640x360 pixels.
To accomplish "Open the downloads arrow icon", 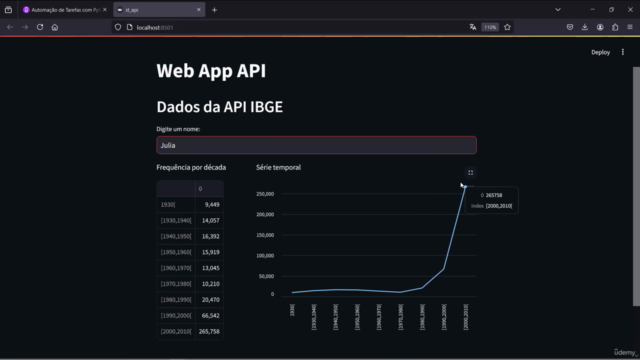I will (585, 27).
